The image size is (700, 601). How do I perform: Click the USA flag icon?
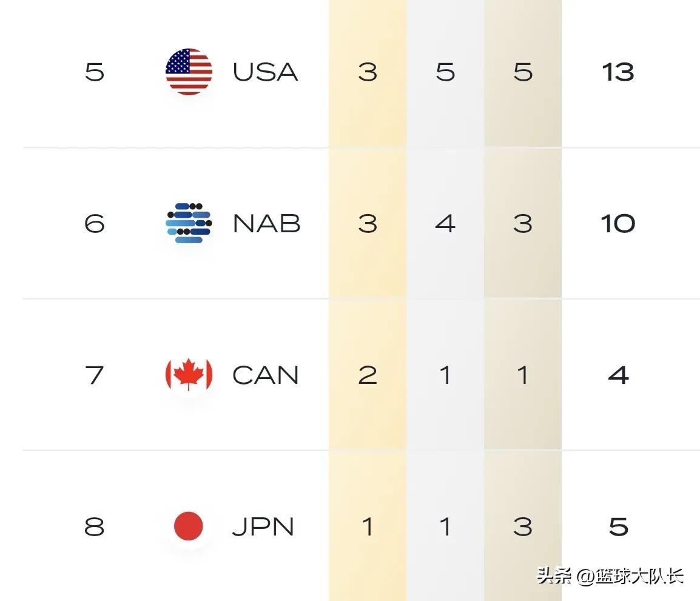click(189, 72)
